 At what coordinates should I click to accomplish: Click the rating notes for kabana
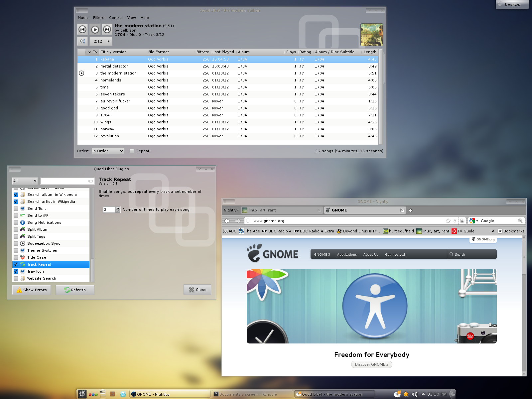coord(302,59)
